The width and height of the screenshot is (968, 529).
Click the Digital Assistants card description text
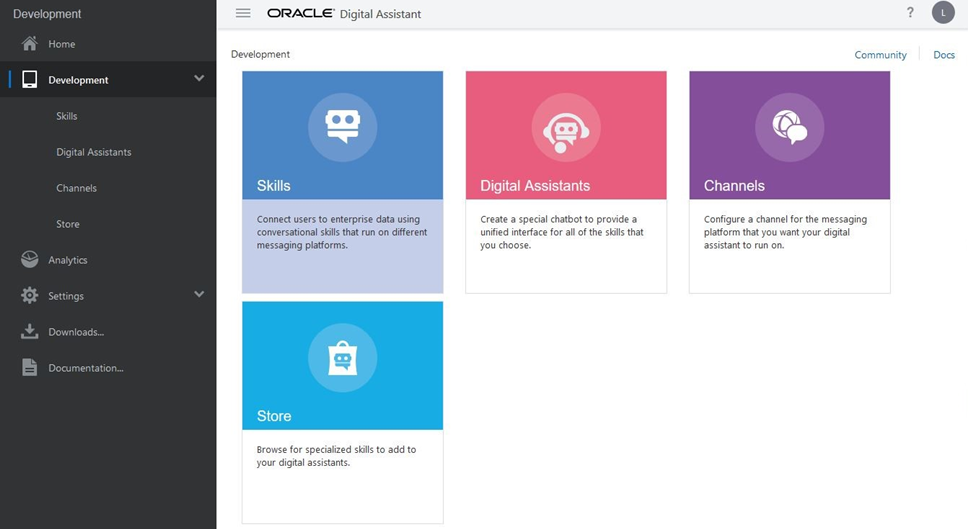pos(562,232)
